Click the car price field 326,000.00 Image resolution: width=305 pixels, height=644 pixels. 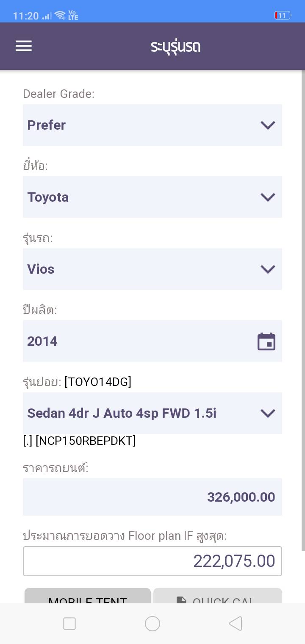(152, 497)
